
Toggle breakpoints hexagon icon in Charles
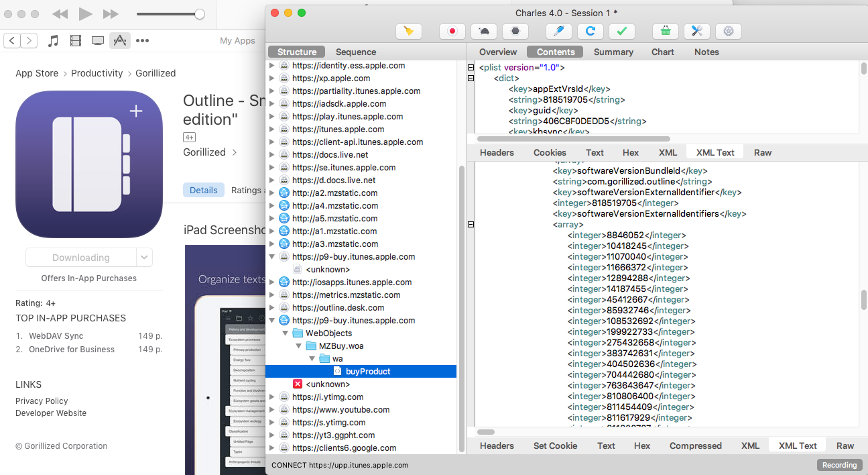pyautogui.click(x=515, y=31)
